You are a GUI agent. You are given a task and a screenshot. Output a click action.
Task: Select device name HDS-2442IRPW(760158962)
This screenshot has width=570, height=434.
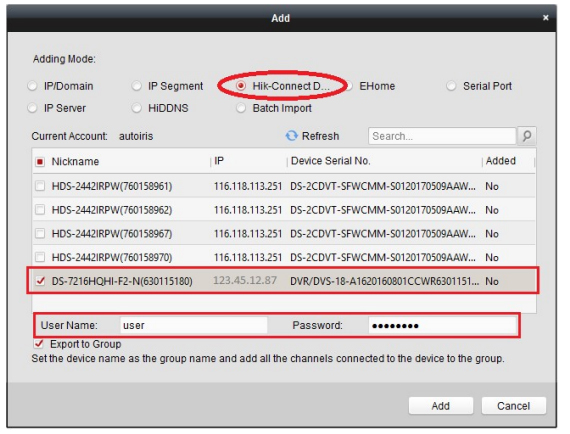[x=112, y=210]
